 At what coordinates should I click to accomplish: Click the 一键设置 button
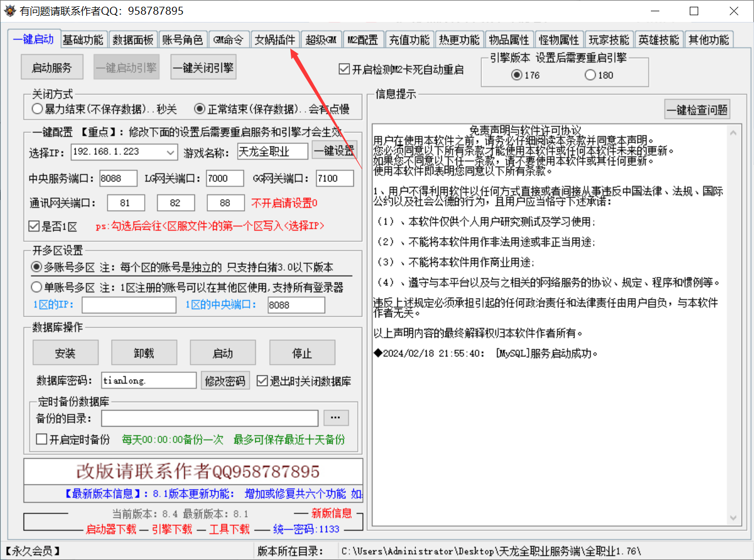[334, 150]
